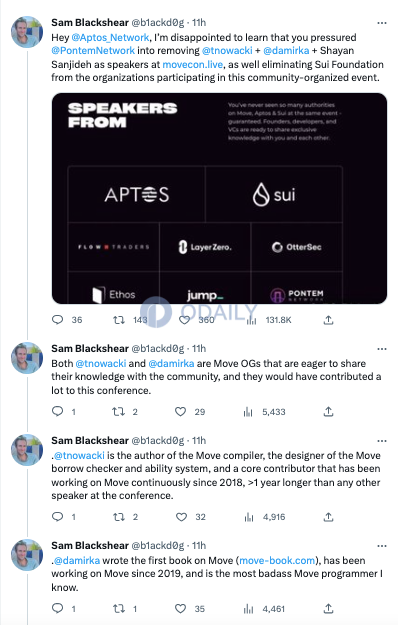Like the tweet showing 360 likes
This screenshot has height=625, width=398.
[x=184, y=320]
